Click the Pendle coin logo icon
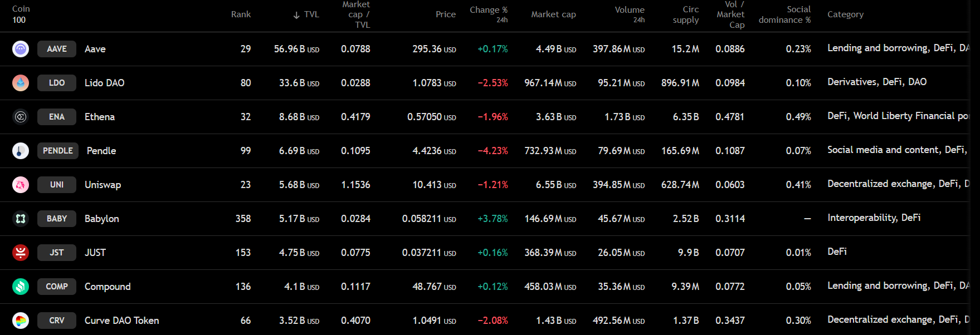Viewport: 980px width, 335px height. click(x=21, y=151)
